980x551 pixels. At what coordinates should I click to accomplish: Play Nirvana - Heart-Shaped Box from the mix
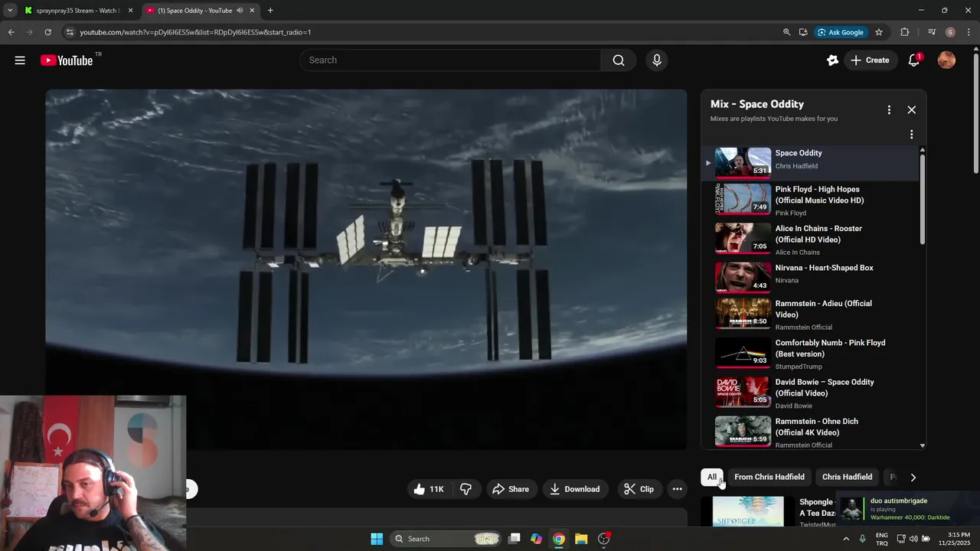810,277
